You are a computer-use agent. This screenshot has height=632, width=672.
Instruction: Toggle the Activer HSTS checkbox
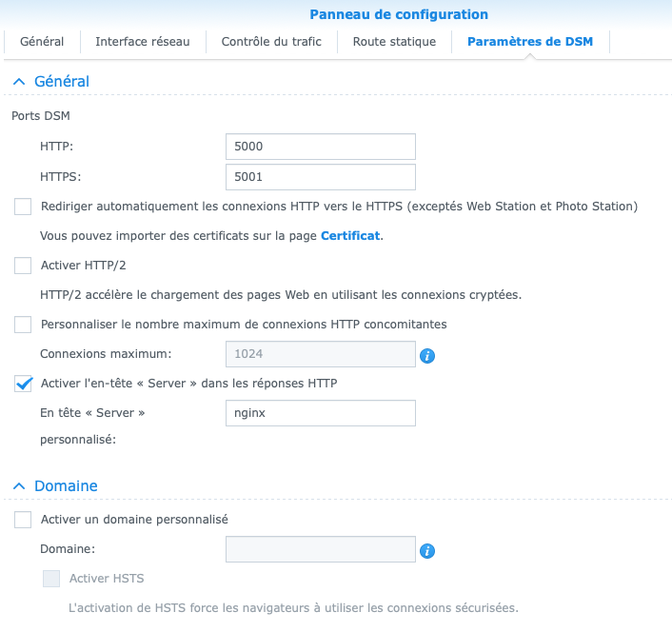point(51,579)
